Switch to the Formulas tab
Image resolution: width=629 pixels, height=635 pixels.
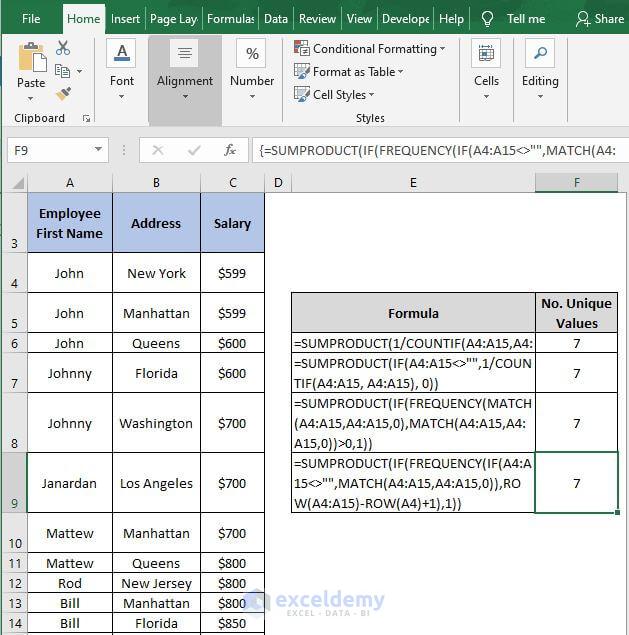[x=230, y=19]
